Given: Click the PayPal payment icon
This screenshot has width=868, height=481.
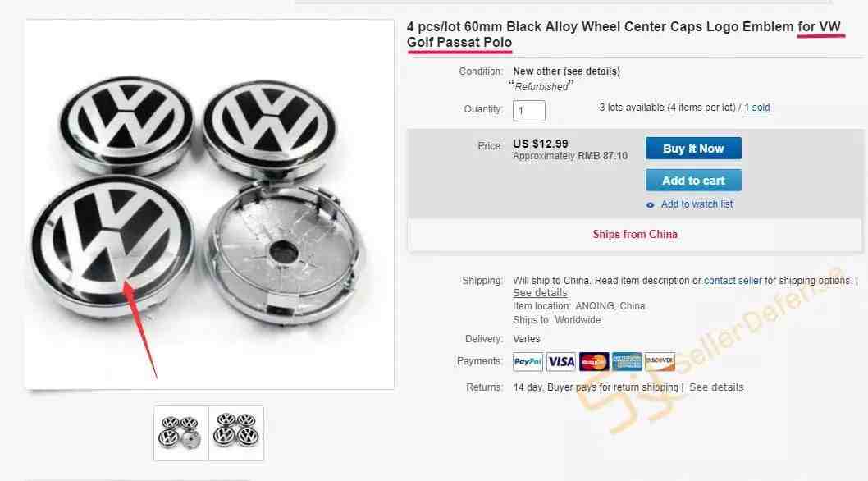Looking at the screenshot, I should pyautogui.click(x=528, y=362).
